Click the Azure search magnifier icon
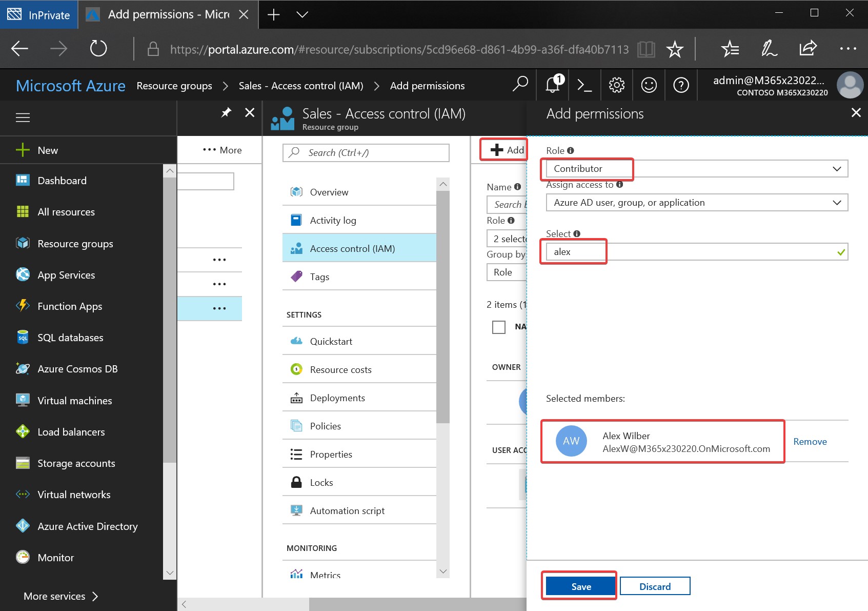 (x=520, y=84)
